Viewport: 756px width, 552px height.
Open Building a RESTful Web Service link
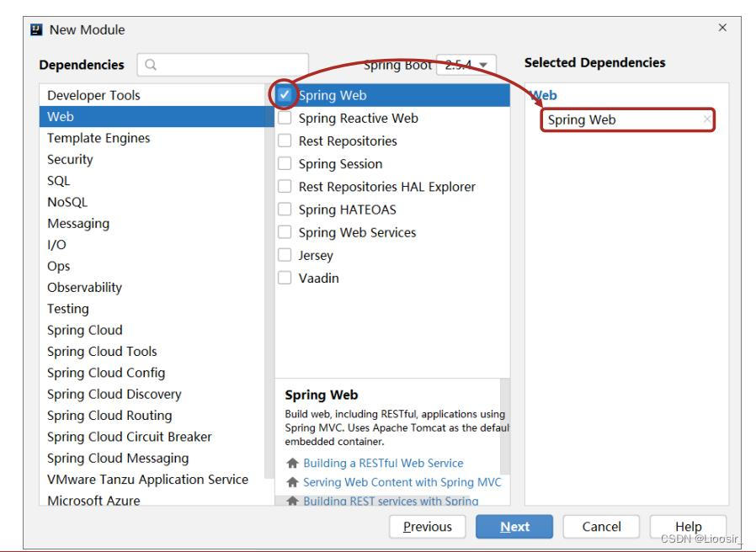pos(383,464)
